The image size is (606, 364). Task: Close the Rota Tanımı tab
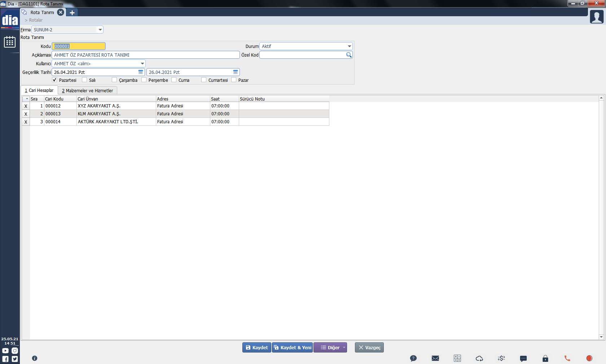click(61, 12)
